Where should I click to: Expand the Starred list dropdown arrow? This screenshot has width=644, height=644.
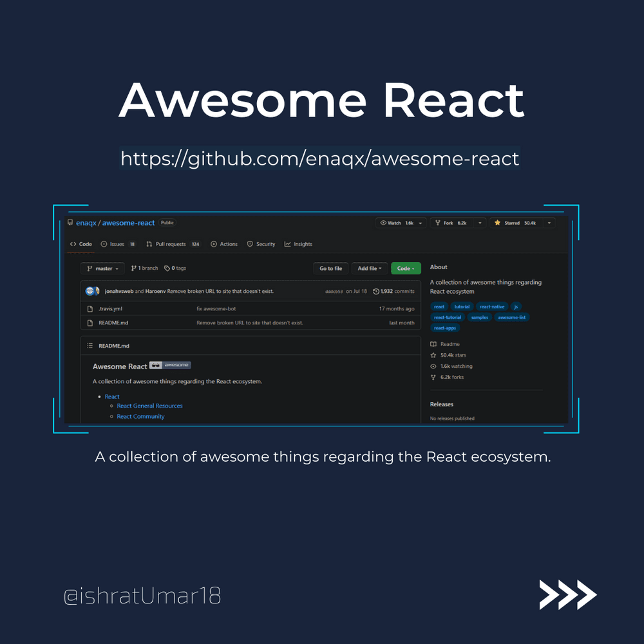point(549,223)
